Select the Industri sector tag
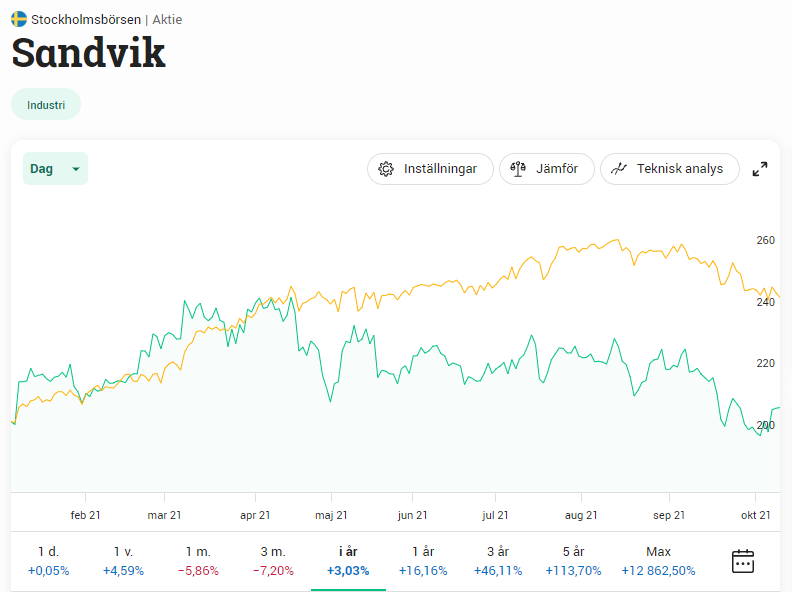The height and width of the screenshot is (592, 792). point(46,105)
